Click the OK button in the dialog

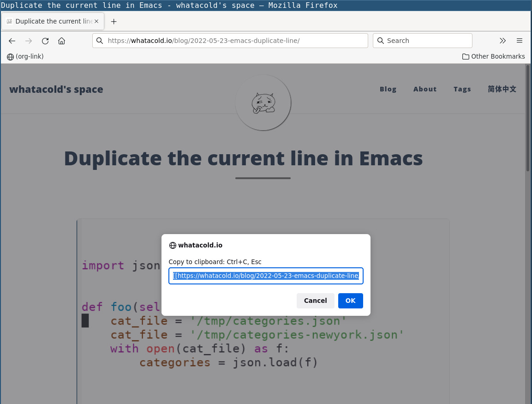pyautogui.click(x=350, y=301)
